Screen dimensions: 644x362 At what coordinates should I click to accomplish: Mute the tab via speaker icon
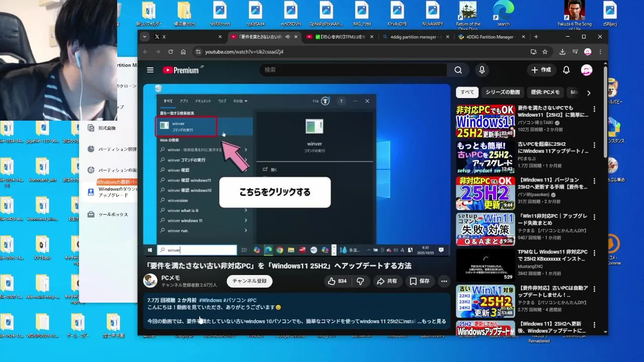point(287,37)
